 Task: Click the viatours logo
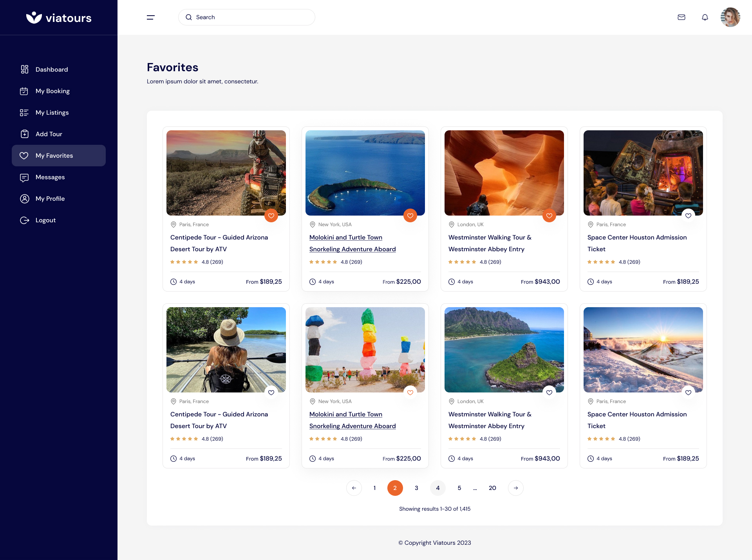59,17
